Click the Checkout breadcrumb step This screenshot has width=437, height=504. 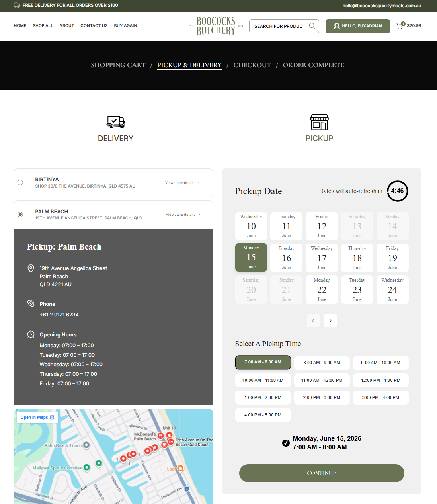252,65
